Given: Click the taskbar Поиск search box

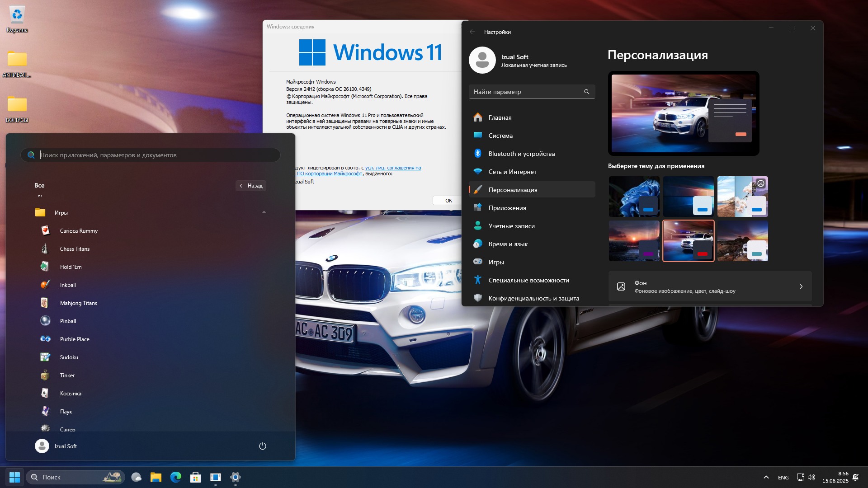Looking at the screenshot, I should (75, 477).
